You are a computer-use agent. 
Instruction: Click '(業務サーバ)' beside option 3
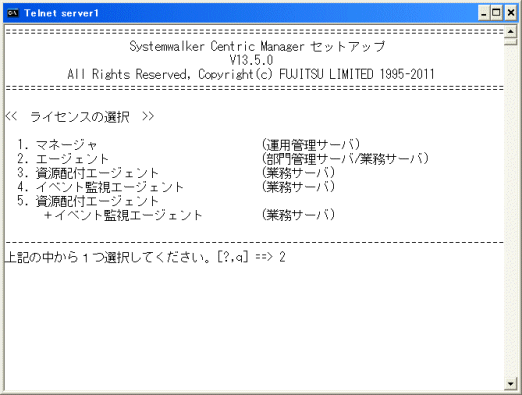(298, 173)
